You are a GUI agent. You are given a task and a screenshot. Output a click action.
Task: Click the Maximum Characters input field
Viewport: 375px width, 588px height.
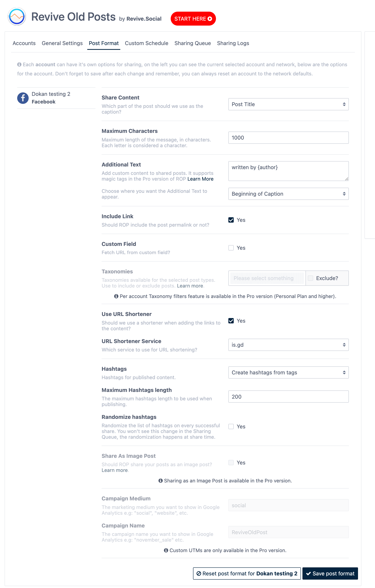tap(288, 138)
